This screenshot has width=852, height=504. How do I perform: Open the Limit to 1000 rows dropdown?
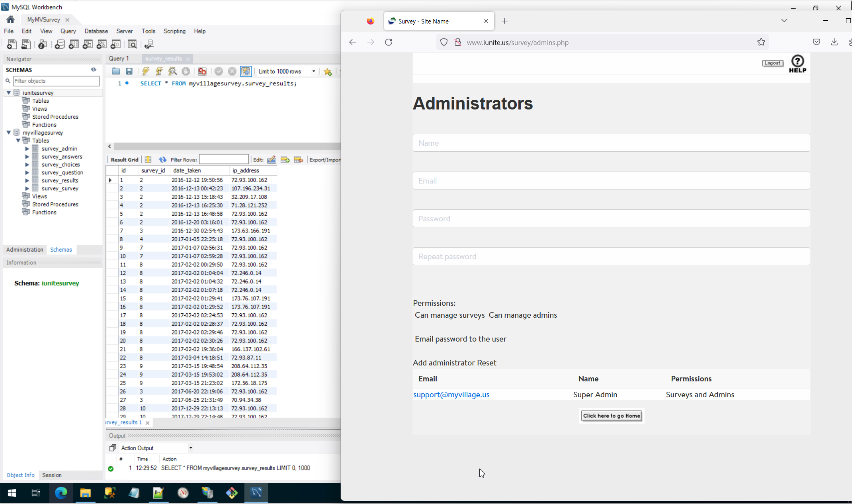point(314,71)
